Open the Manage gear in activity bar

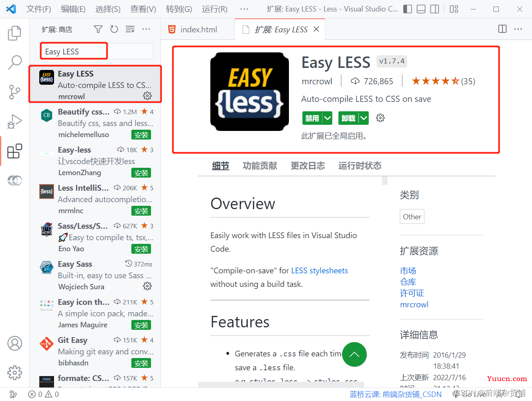pyautogui.click(x=15, y=373)
